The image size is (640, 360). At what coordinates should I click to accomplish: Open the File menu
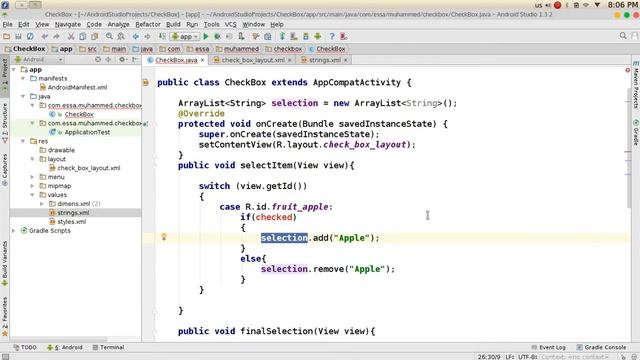(7, 24)
